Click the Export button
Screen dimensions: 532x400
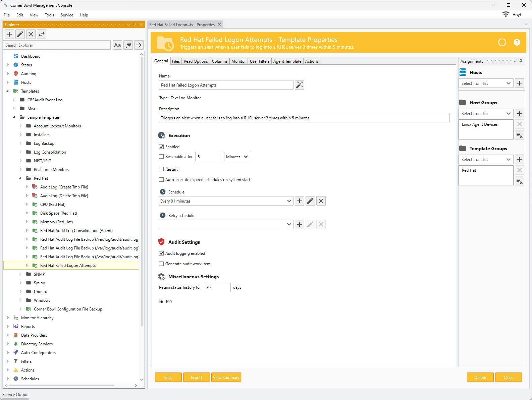[196, 378]
